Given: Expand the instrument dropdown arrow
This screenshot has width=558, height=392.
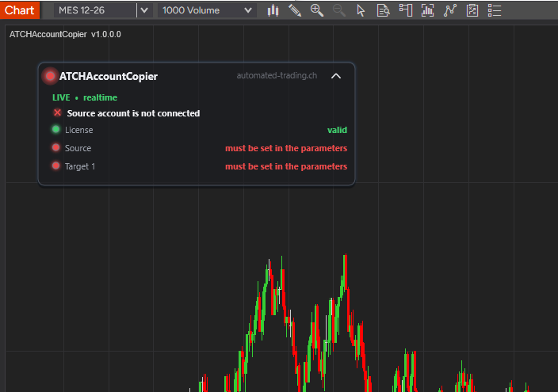Looking at the screenshot, I should 144,10.
